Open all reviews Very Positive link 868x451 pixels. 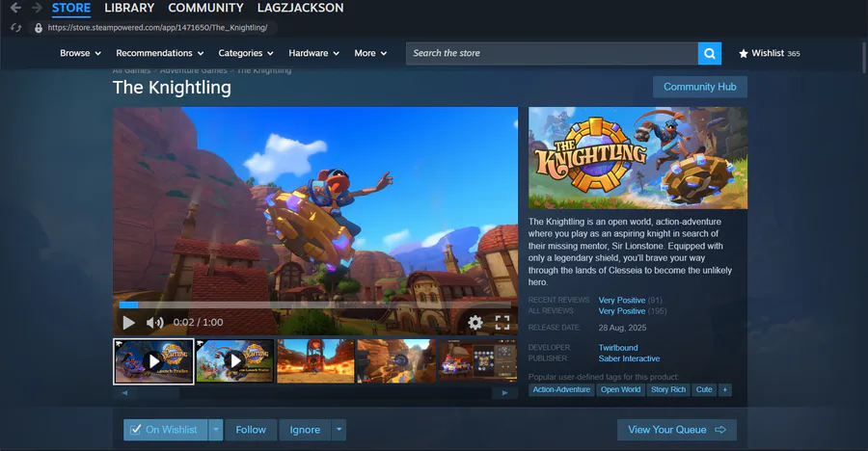click(x=622, y=311)
